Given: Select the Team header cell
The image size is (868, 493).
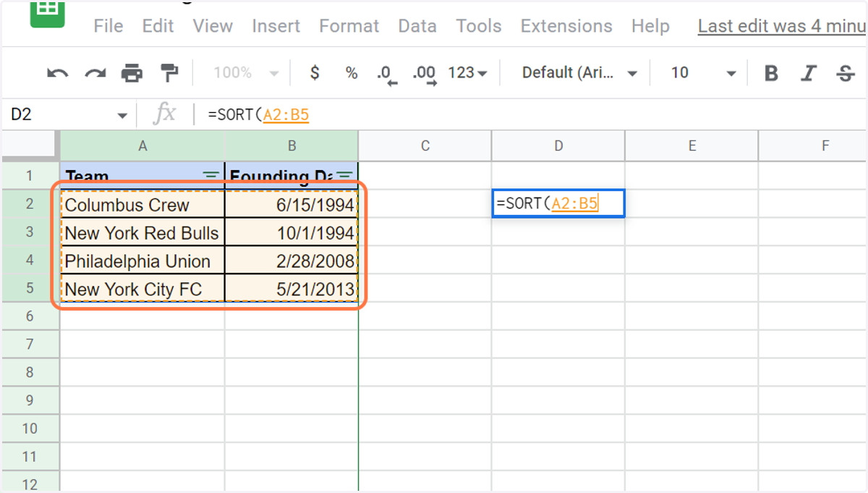Looking at the screenshot, I should tap(142, 176).
